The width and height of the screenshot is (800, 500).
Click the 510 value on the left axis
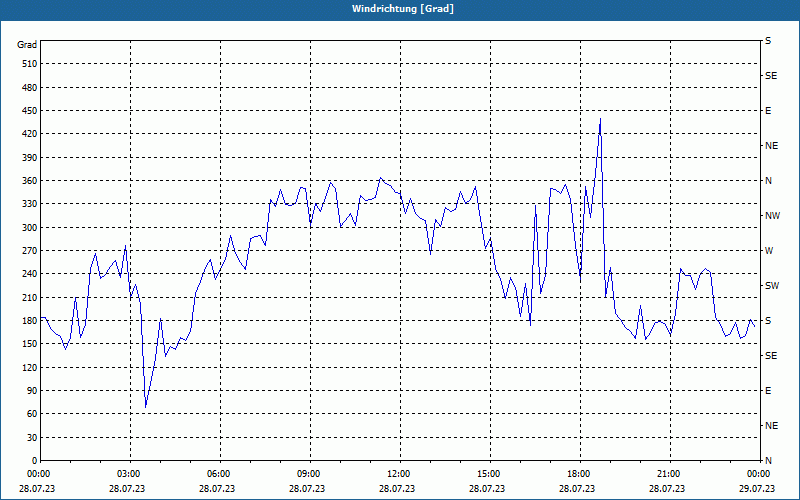(30, 64)
